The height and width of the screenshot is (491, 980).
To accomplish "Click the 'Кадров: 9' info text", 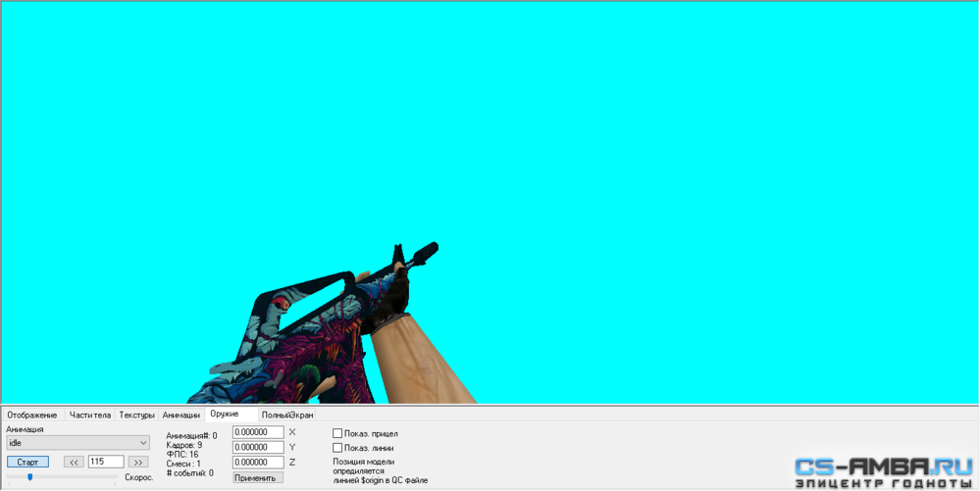I will pos(184,445).
